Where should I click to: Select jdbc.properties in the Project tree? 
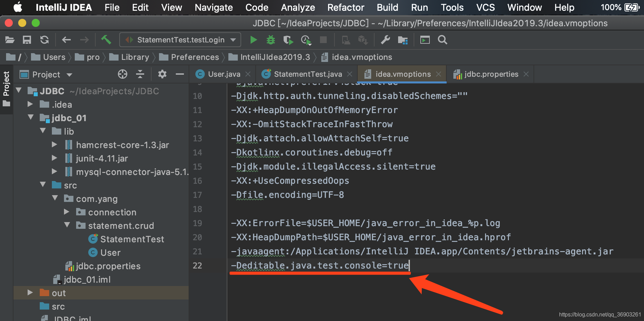coord(108,266)
